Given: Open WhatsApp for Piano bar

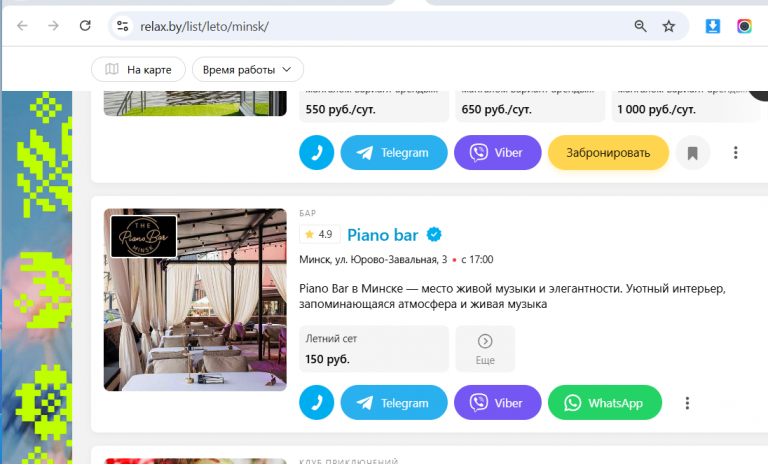Looking at the screenshot, I should [605, 403].
